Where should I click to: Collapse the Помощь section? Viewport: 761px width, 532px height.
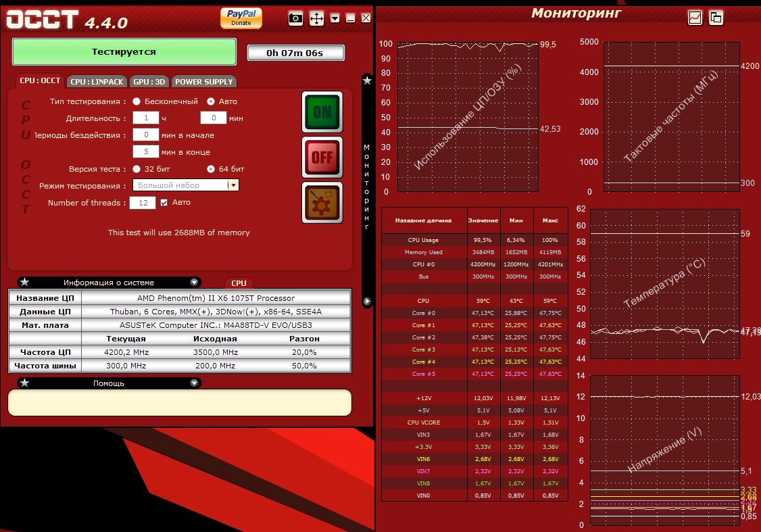[194, 383]
